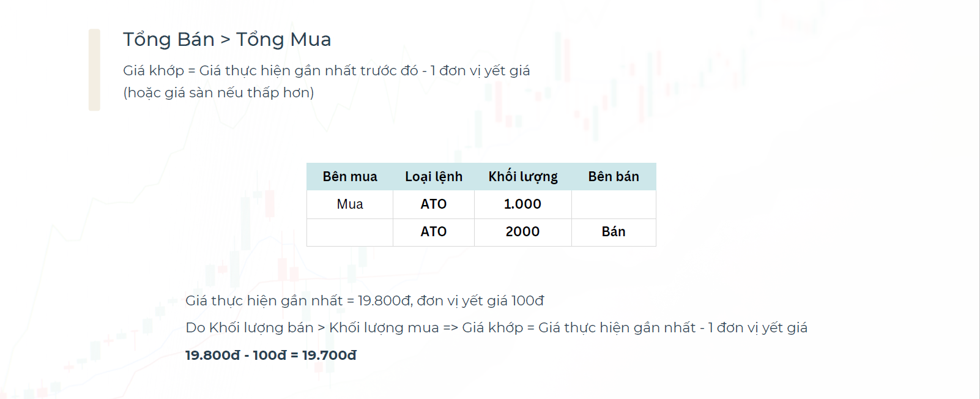
Task: Click the Bán cell in the table
Action: tap(614, 232)
